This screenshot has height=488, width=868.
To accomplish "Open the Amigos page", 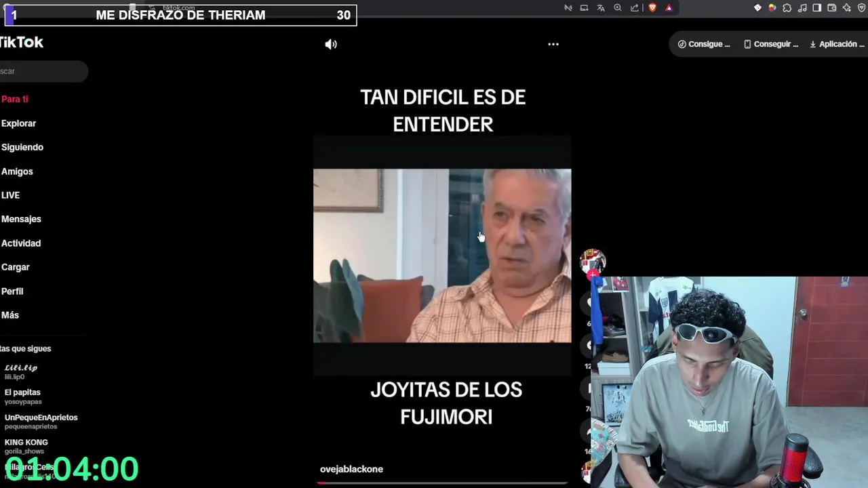I will pyautogui.click(x=17, y=171).
